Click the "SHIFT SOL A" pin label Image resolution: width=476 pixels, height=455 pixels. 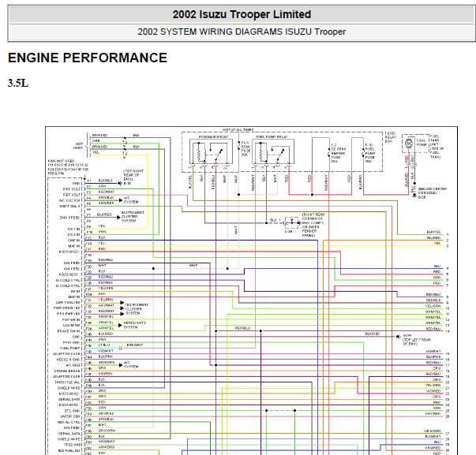click(69, 207)
